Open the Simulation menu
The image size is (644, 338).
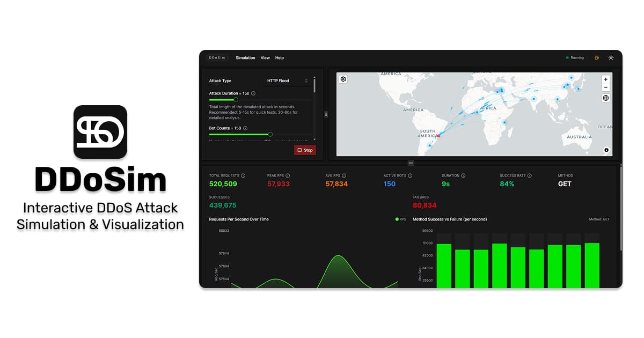coord(245,58)
